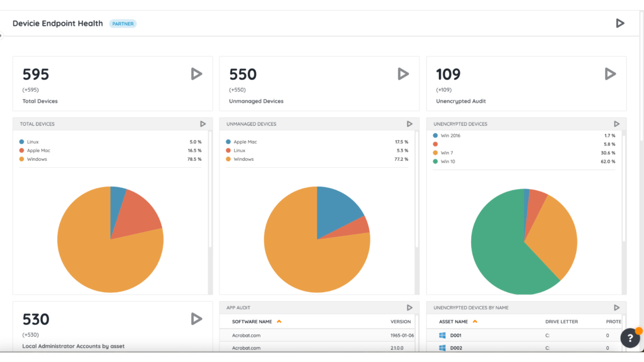This screenshot has width=644, height=362.
Task: Open the Total Devices 595 card arrow
Action: (196, 74)
